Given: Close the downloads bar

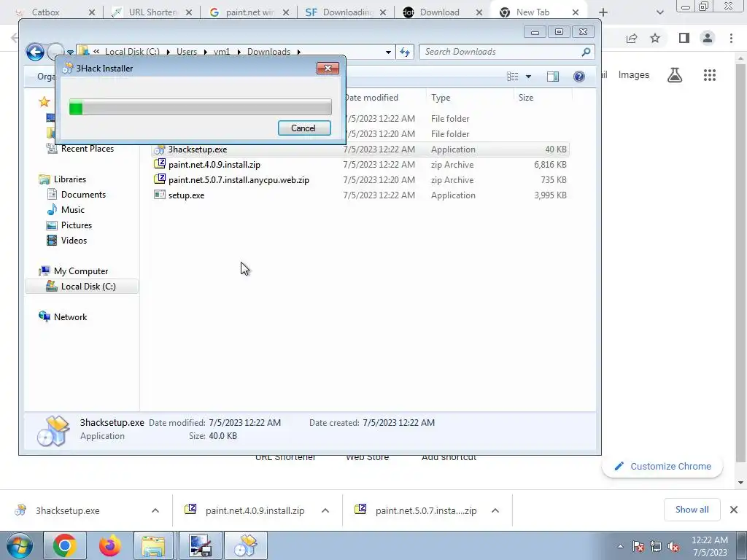Looking at the screenshot, I should point(734,510).
